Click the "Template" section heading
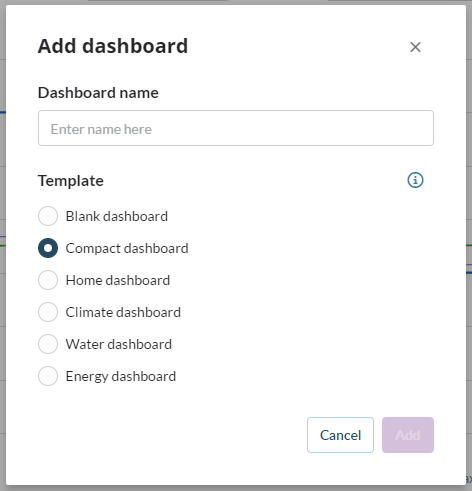 71,181
